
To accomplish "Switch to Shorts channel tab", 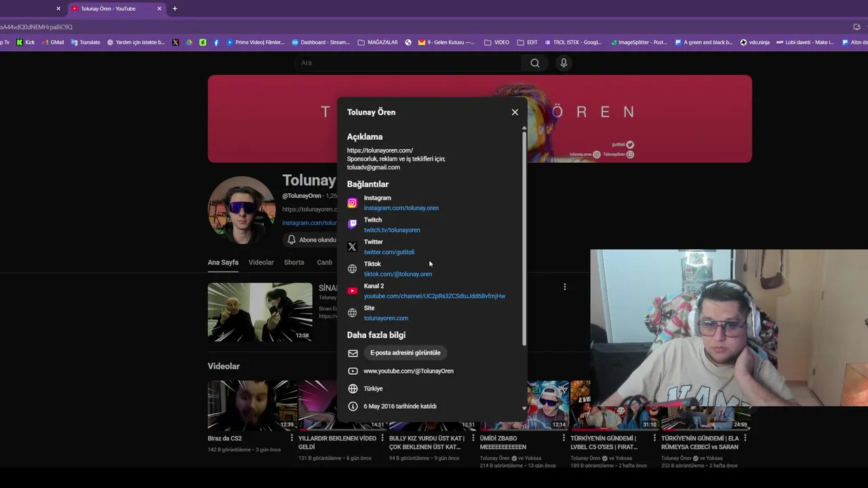I will point(294,262).
